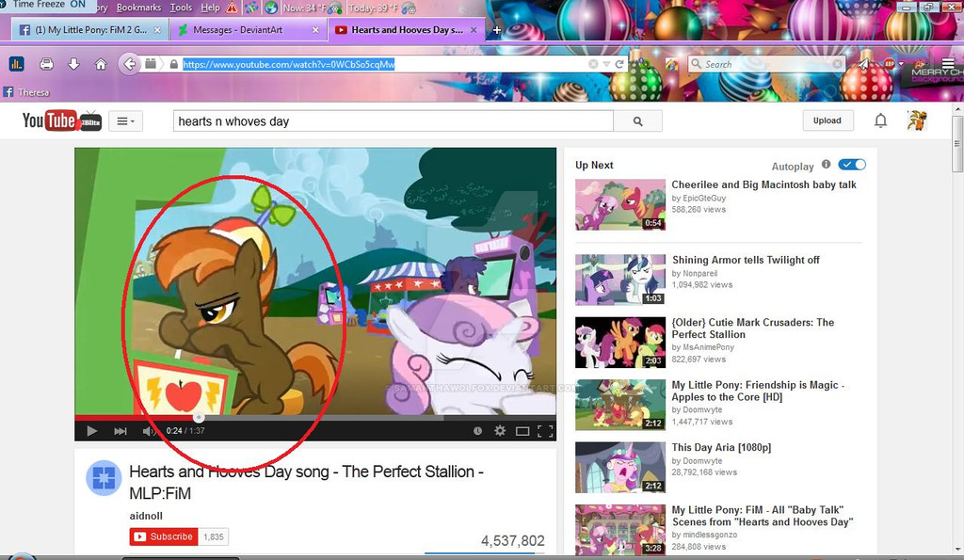Image resolution: width=964 pixels, height=560 pixels.
Task: Open the player settings gear
Action: [500, 431]
